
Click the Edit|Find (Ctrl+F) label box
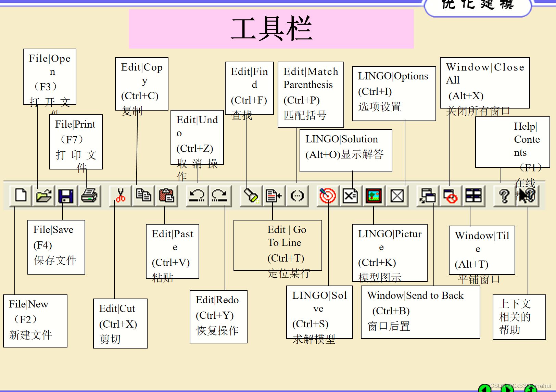pos(249,88)
